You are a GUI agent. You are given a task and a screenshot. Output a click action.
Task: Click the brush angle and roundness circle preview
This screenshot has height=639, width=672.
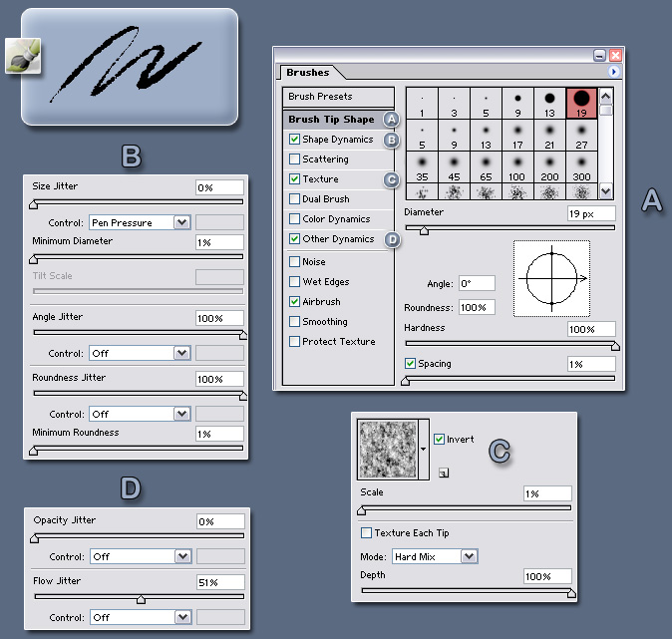pos(551,278)
